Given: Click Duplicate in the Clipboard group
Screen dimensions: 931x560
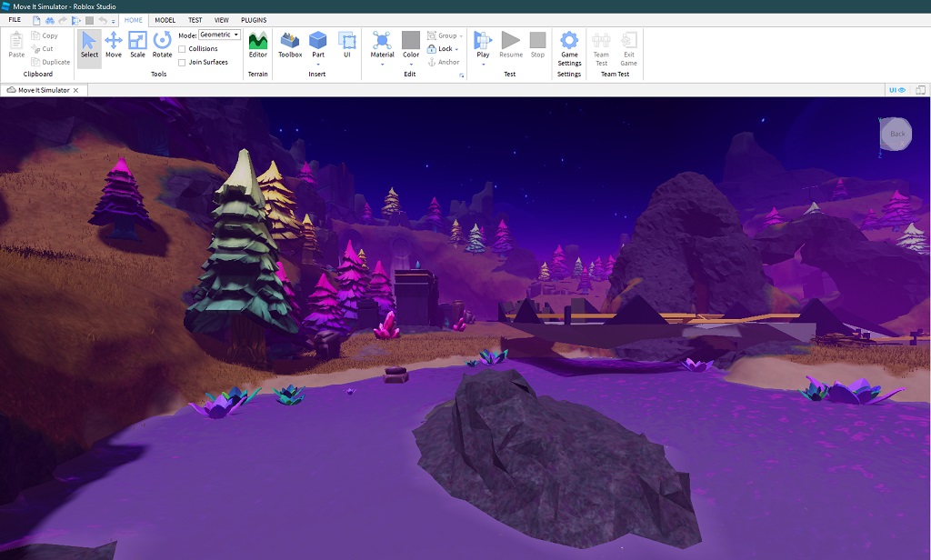Looking at the screenshot, I should [x=51, y=62].
